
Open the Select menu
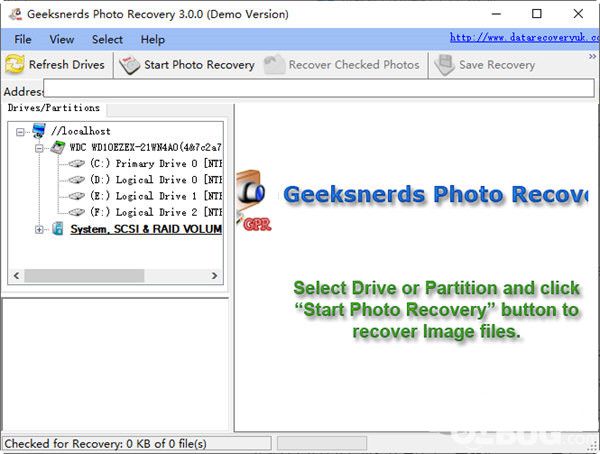[107, 39]
